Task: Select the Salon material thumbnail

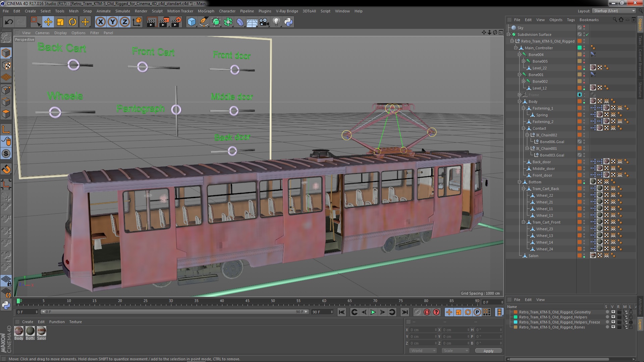Action: tap(42, 331)
